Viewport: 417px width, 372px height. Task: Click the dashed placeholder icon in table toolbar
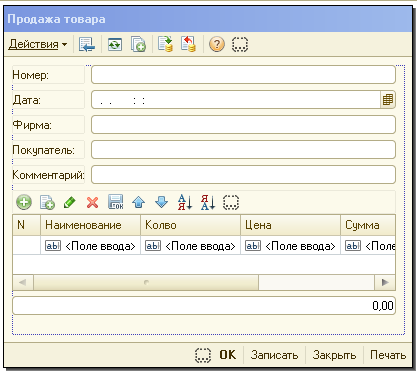(231, 202)
